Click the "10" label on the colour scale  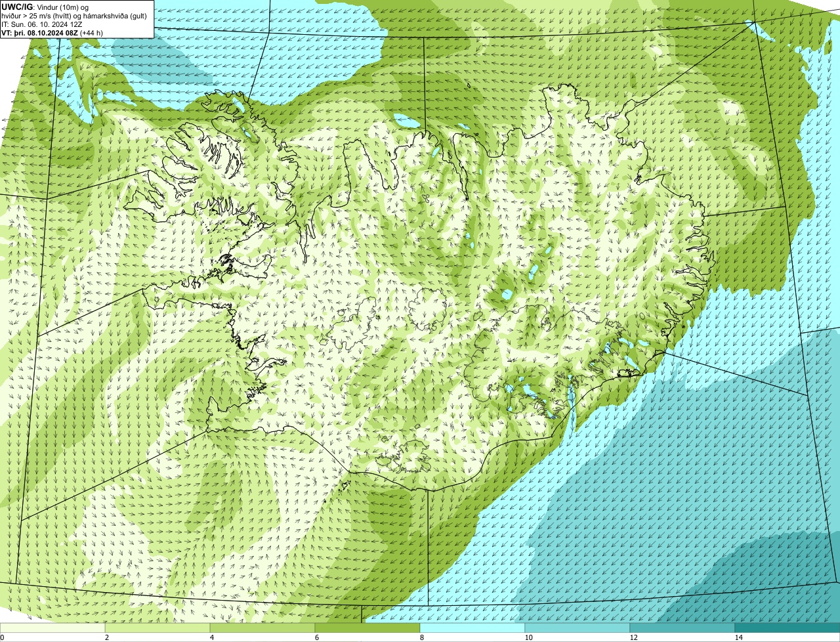click(528, 637)
